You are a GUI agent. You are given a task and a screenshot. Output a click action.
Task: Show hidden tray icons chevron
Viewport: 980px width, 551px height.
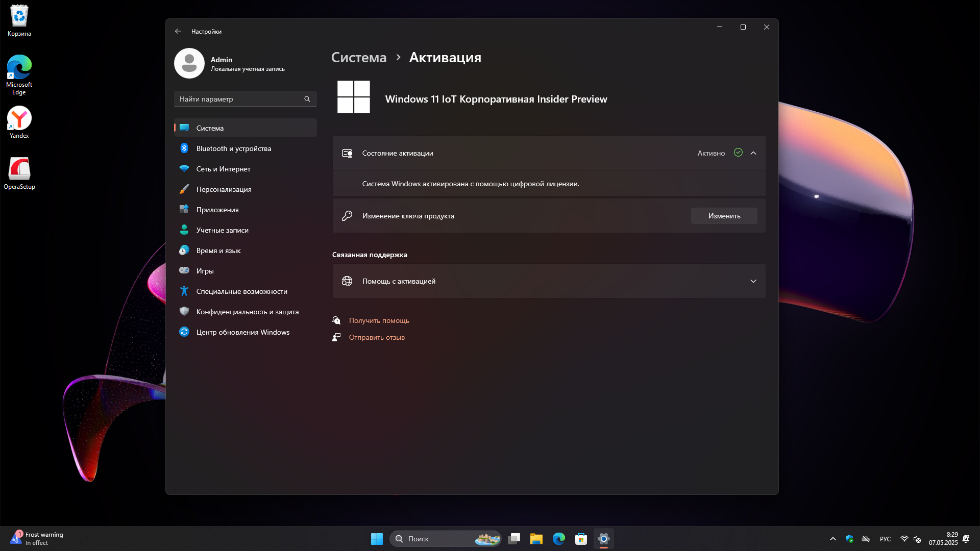click(x=833, y=539)
